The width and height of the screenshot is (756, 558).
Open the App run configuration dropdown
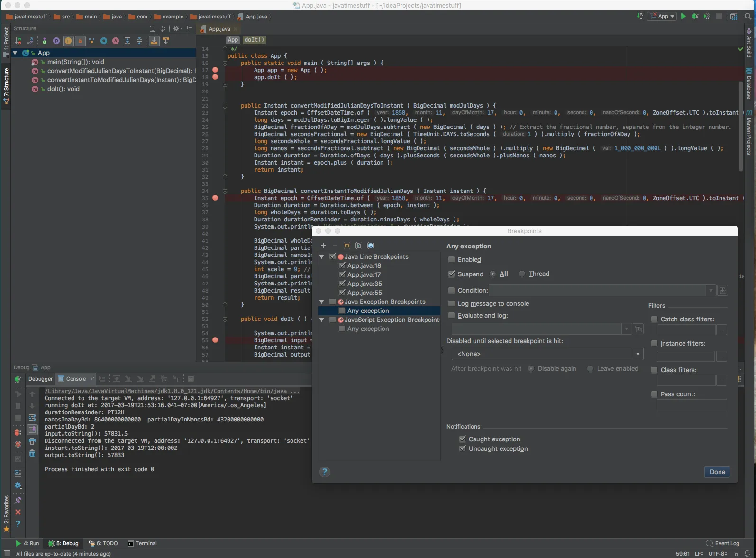tap(662, 16)
